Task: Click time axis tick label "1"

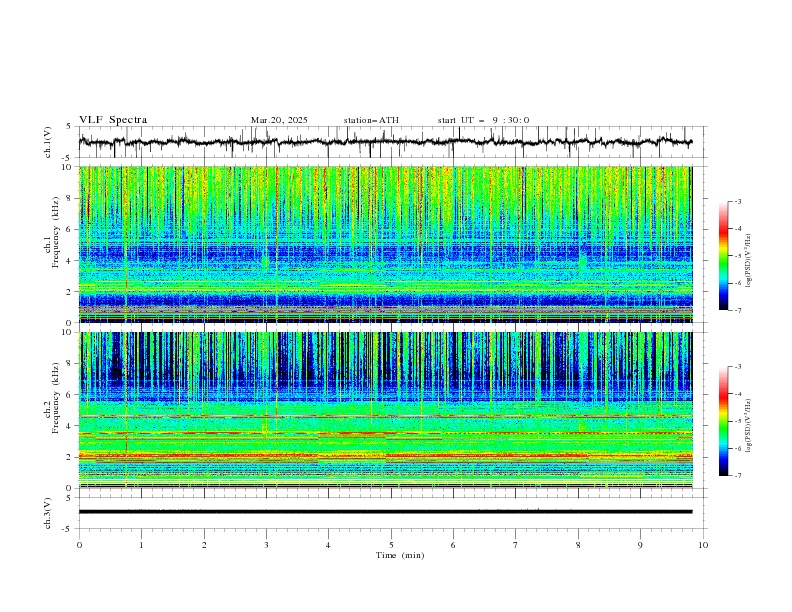Action: pos(142,545)
